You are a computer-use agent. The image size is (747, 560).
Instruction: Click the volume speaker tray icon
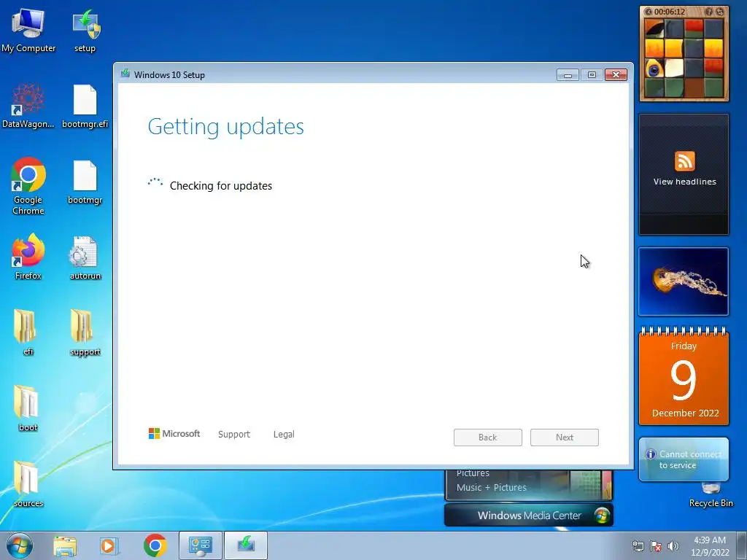[x=673, y=546]
